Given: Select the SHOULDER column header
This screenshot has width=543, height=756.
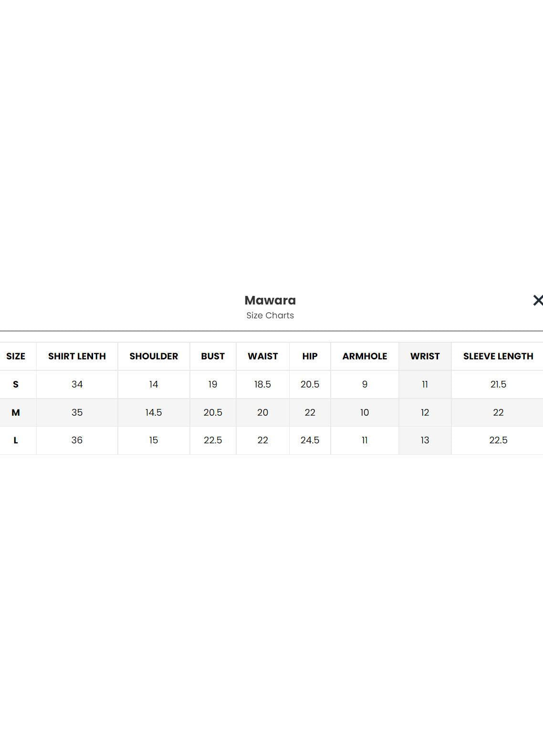Looking at the screenshot, I should click(x=154, y=356).
